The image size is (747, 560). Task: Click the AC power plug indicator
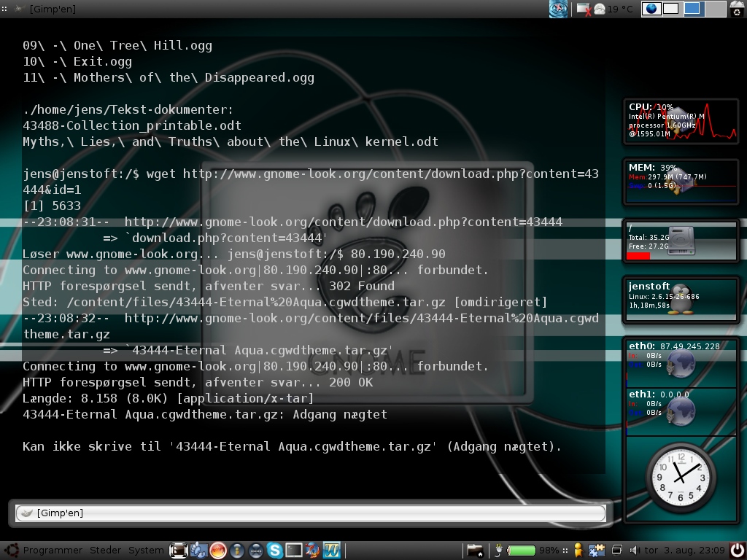pyautogui.click(x=498, y=551)
